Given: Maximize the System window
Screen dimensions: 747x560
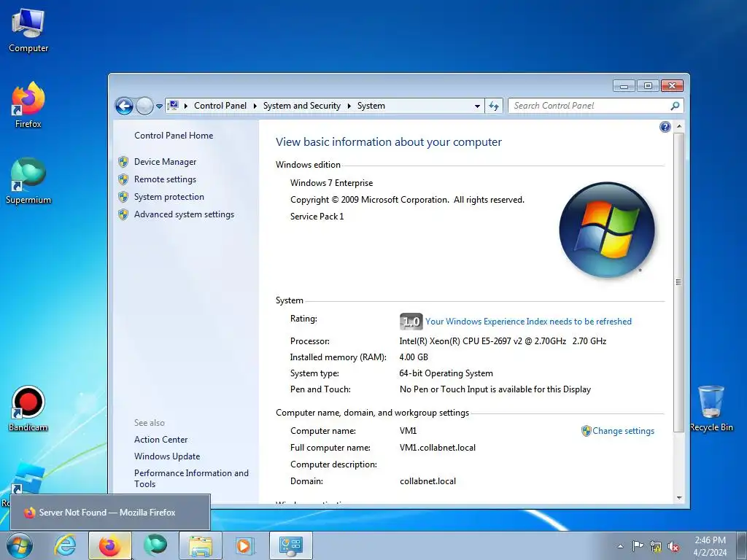Looking at the screenshot, I should pos(648,86).
